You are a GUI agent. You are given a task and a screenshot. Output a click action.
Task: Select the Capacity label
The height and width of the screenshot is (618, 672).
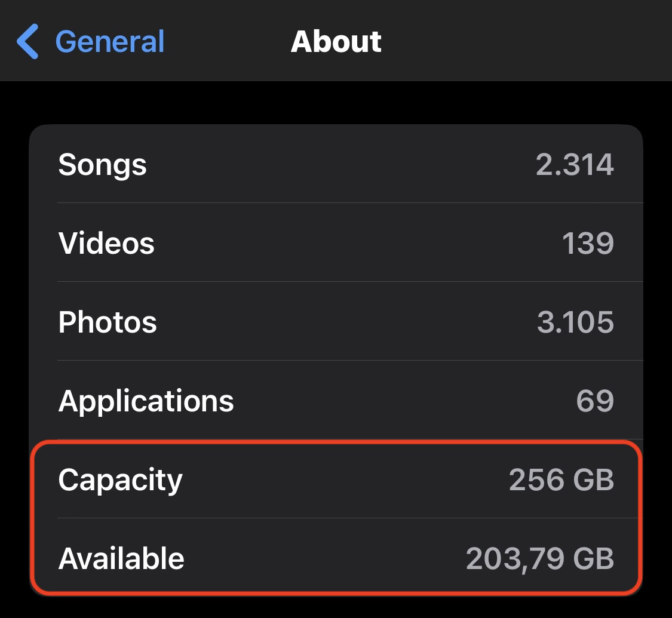click(120, 480)
